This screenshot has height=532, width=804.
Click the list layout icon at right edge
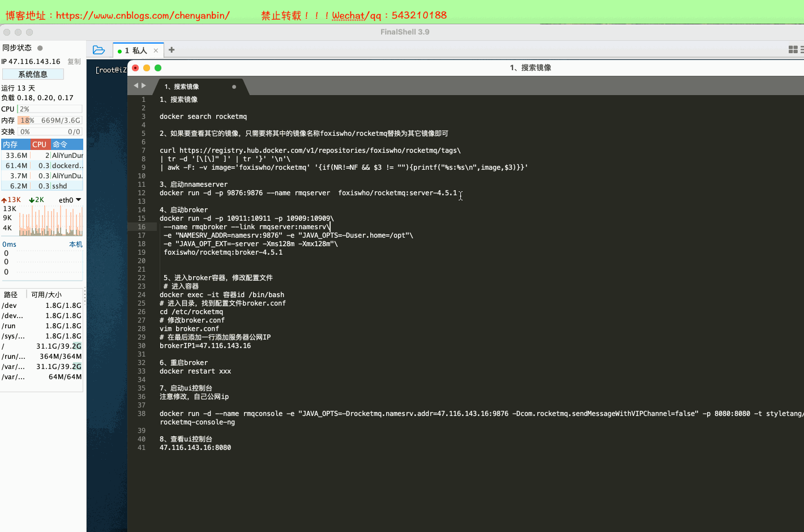coord(801,50)
